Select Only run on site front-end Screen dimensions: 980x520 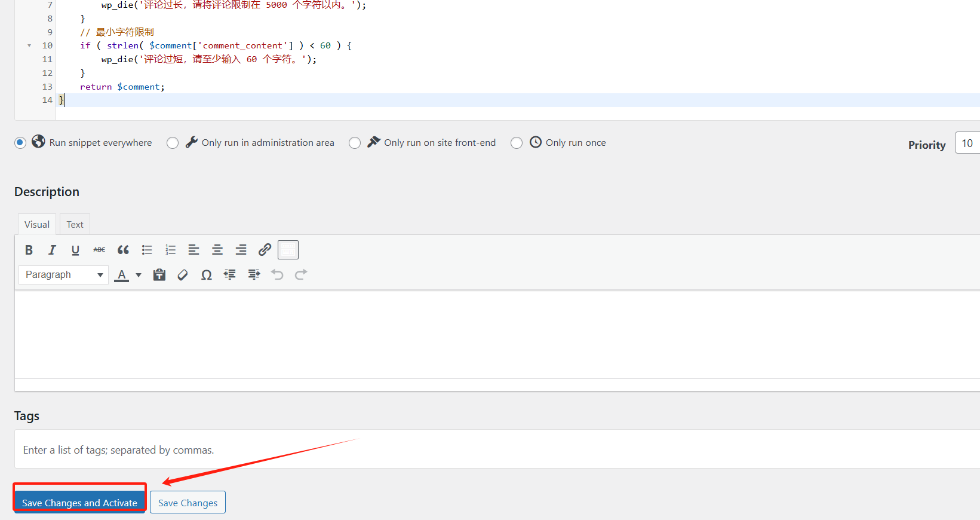(355, 143)
